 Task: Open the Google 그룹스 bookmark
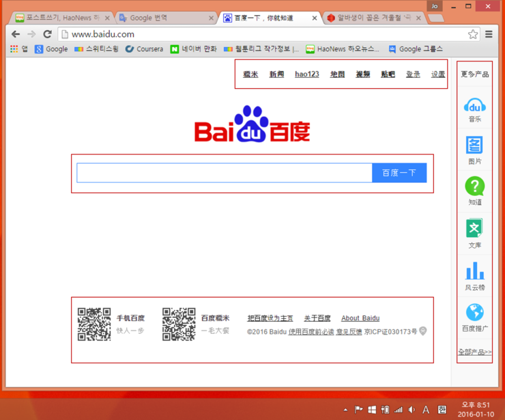[x=416, y=49]
